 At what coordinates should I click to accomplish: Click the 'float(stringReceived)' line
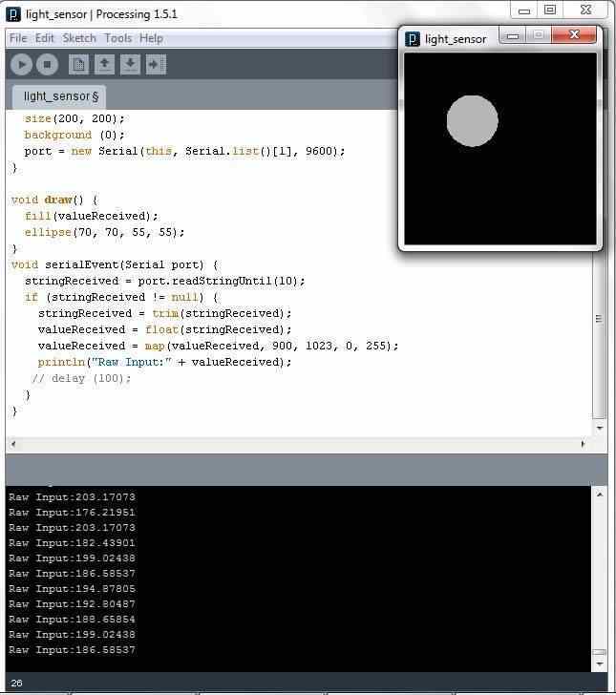coord(165,329)
